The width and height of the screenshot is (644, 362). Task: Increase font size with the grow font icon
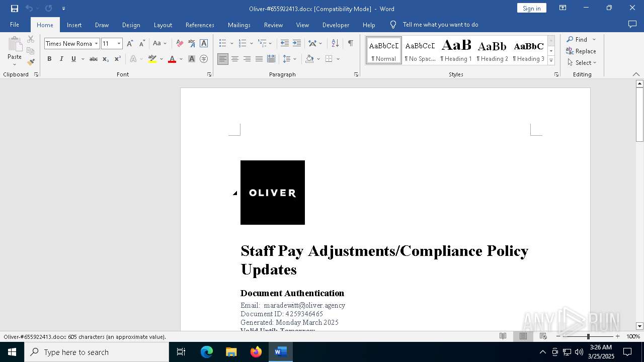130,44
